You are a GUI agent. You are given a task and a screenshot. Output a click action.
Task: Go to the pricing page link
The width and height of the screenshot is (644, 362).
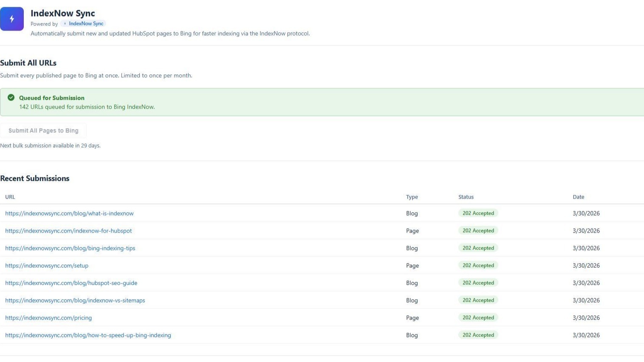[48, 318]
